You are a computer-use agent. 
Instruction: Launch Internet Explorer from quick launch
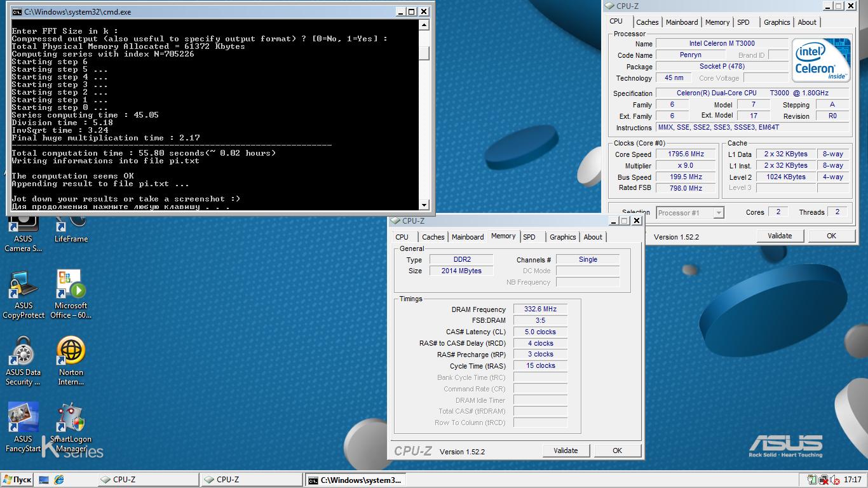coord(59,480)
